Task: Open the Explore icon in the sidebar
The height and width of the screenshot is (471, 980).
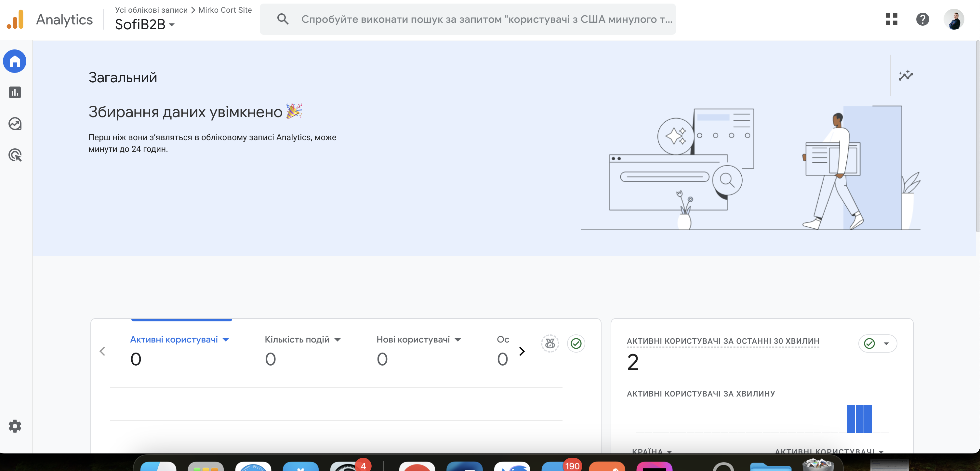Action: pos(15,124)
